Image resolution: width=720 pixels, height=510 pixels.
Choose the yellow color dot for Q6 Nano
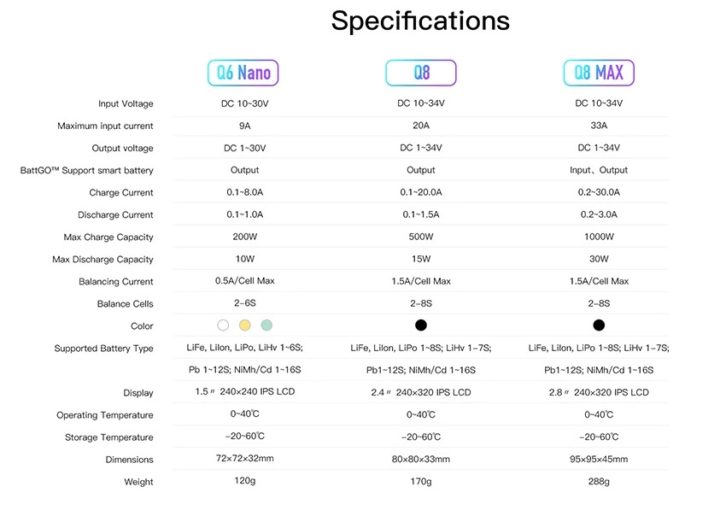[x=244, y=325]
